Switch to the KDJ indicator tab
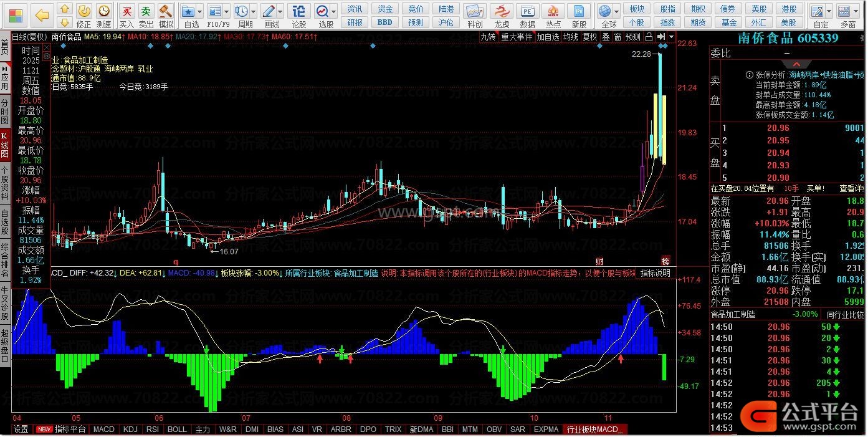Screen dimensions: 868x437 [130, 430]
